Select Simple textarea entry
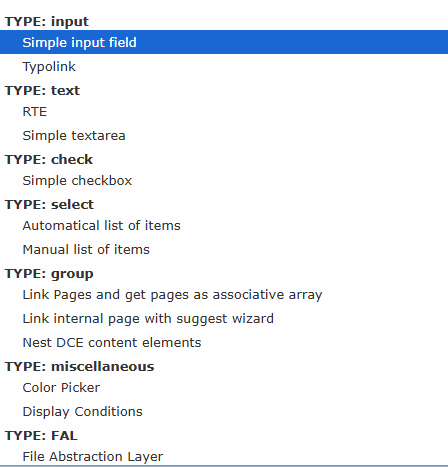The width and height of the screenshot is (448, 467). pos(224,135)
